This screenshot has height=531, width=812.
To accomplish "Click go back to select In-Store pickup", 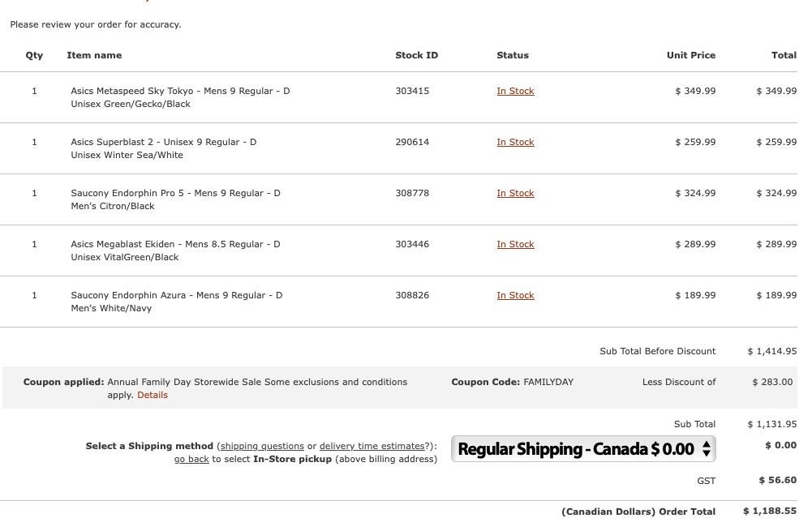I will pos(191,460).
